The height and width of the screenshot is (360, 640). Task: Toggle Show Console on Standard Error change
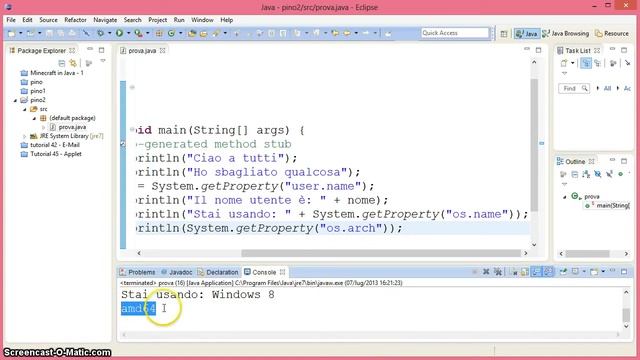[548, 271]
